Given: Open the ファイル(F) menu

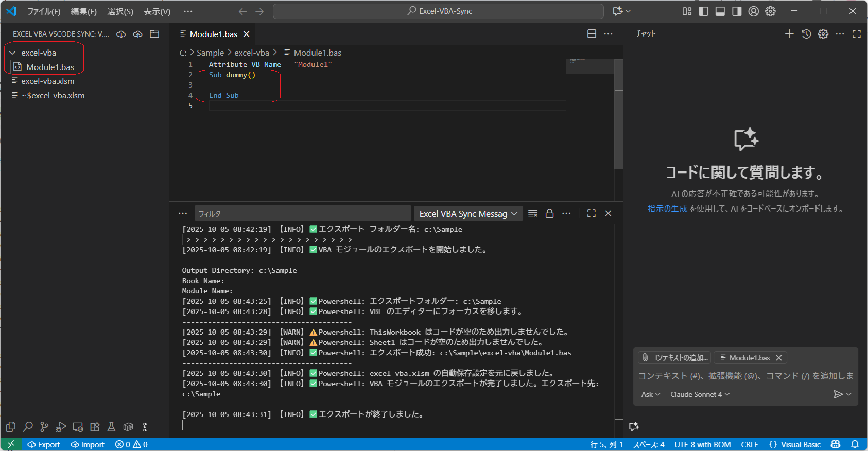Looking at the screenshot, I should pyautogui.click(x=44, y=11).
